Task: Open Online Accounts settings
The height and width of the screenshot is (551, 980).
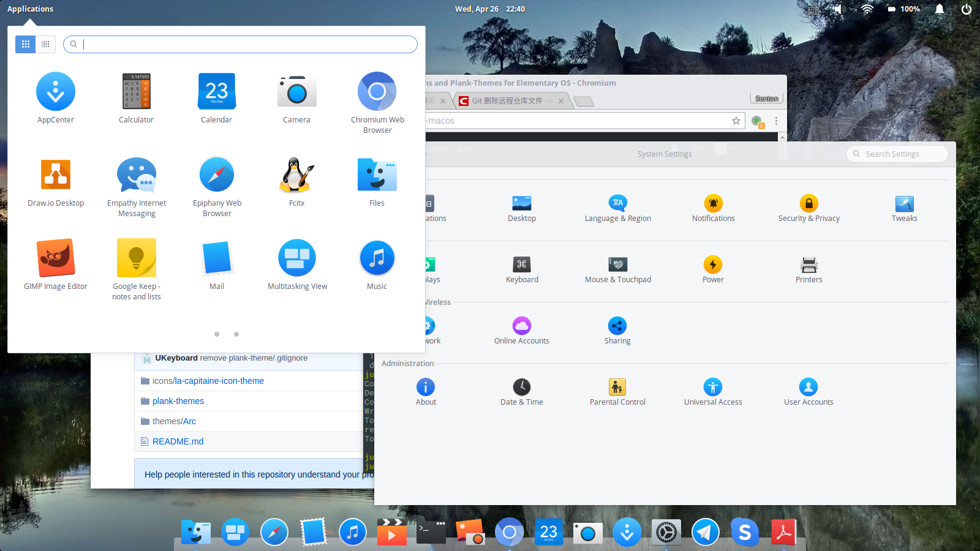Action: coord(522,331)
